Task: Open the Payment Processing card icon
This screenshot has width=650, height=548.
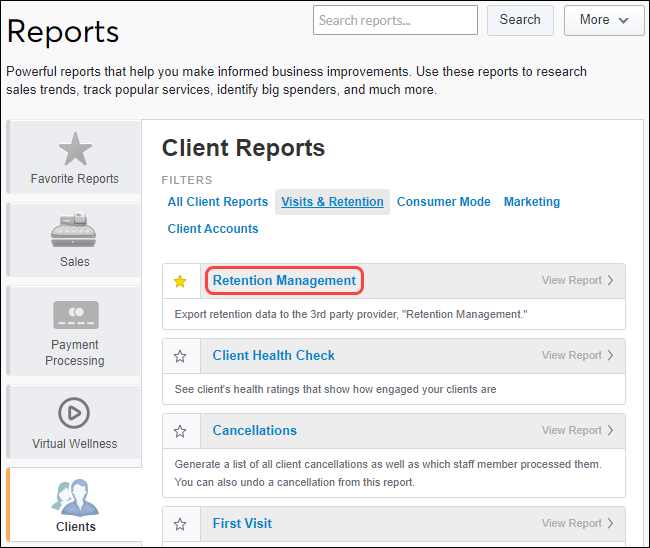Action: (x=76, y=315)
